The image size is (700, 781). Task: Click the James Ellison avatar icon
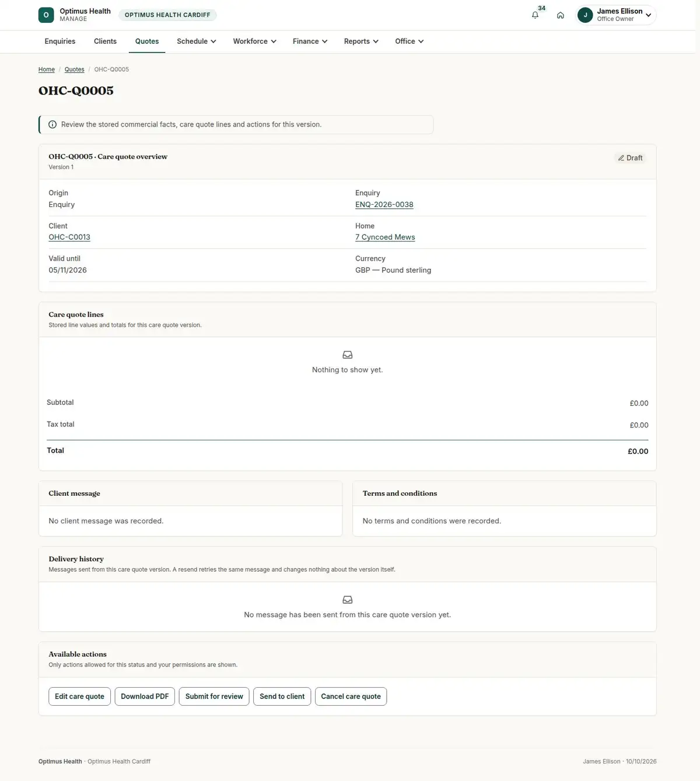click(x=585, y=15)
